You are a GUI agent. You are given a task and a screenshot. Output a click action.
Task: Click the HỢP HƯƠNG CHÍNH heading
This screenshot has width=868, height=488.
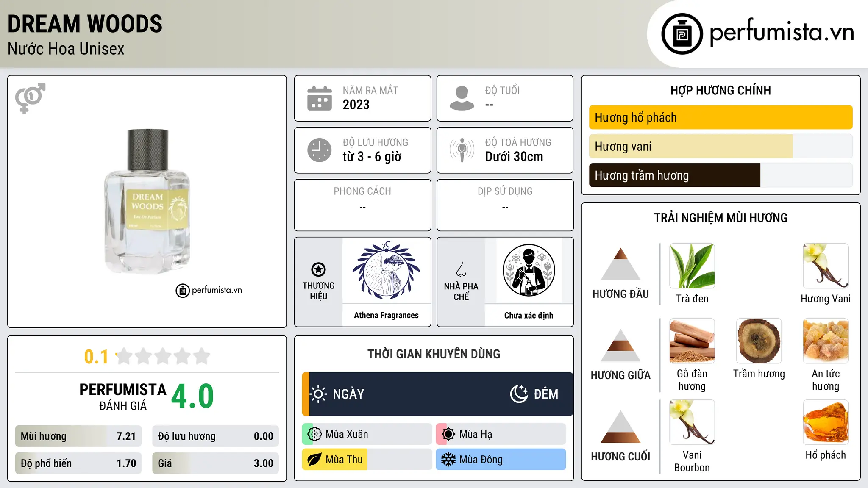(721, 90)
